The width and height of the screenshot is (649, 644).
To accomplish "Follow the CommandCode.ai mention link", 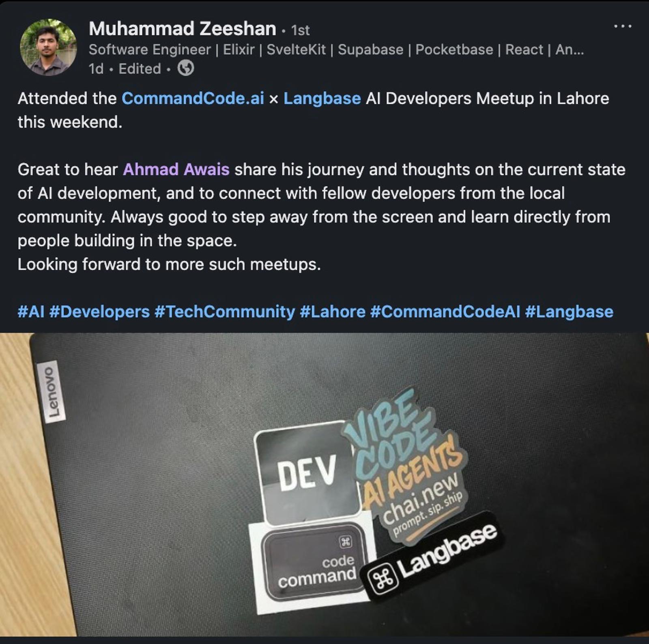I will 193,99.
